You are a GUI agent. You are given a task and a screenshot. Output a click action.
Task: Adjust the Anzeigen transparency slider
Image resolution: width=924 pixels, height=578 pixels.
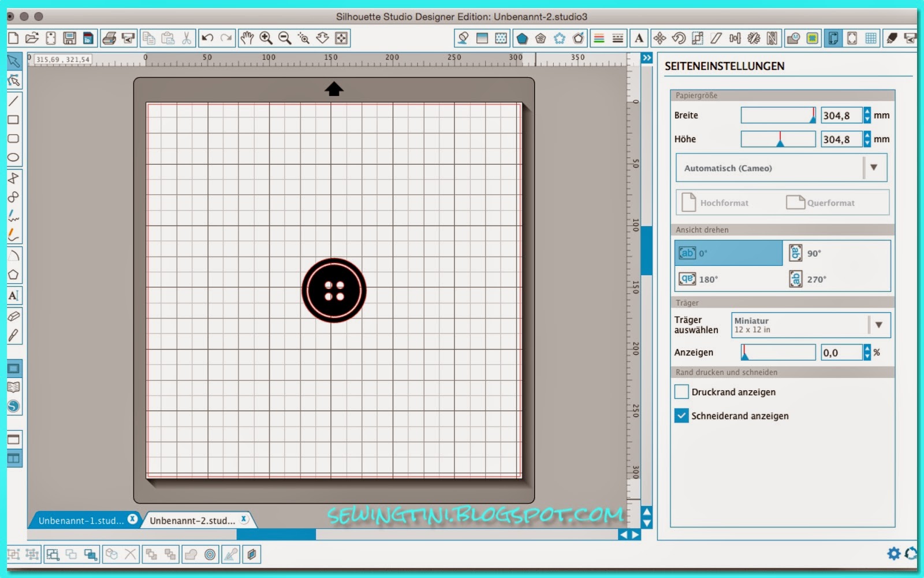778,353
